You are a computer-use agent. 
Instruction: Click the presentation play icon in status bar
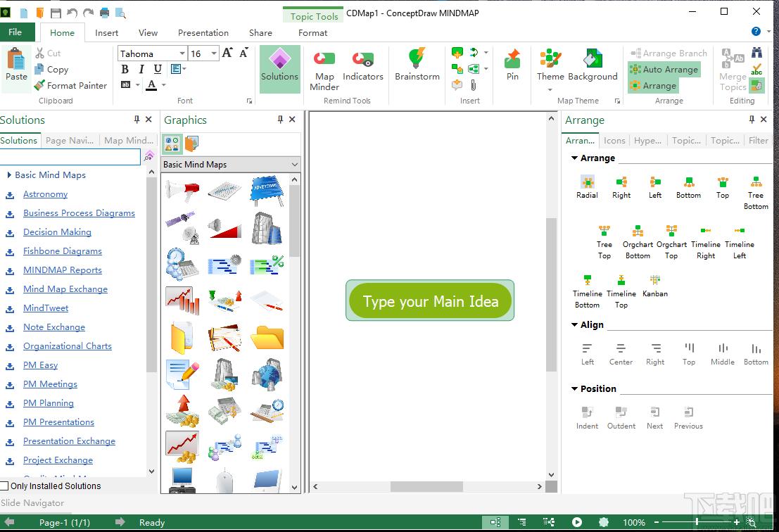click(x=577, y=522)
